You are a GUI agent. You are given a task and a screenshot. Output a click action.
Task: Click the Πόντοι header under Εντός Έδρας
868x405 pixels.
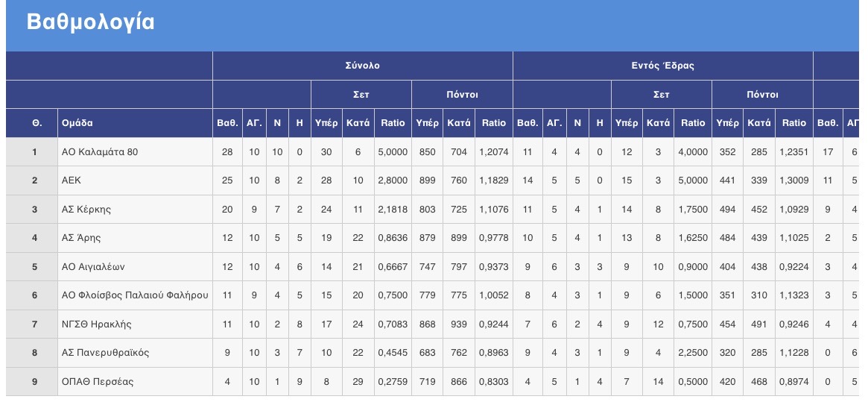tap(762, 94)
